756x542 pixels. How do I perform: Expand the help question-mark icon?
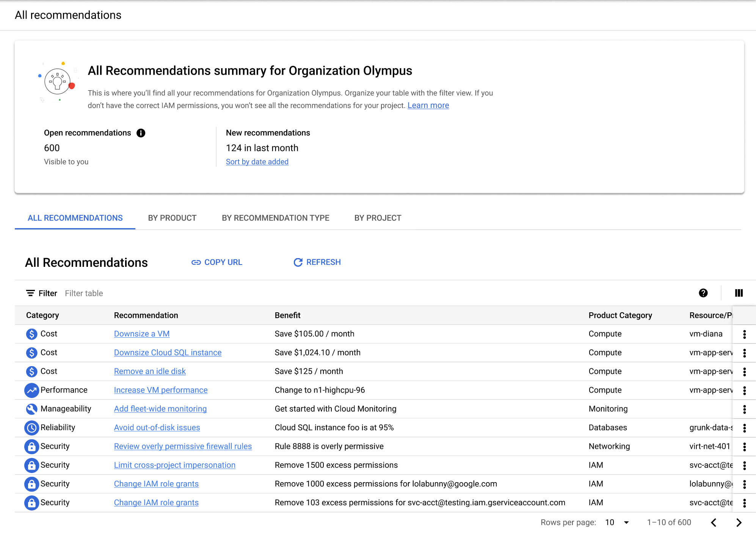tap(703, 293)
